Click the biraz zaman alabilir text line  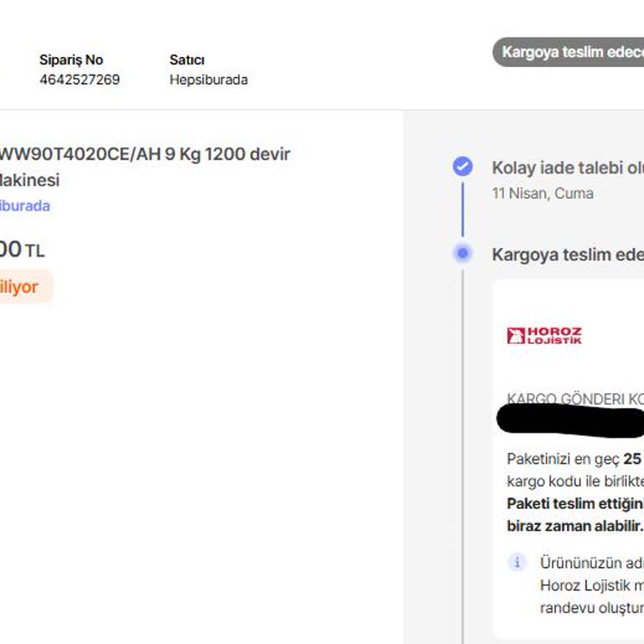coord(575,526)
